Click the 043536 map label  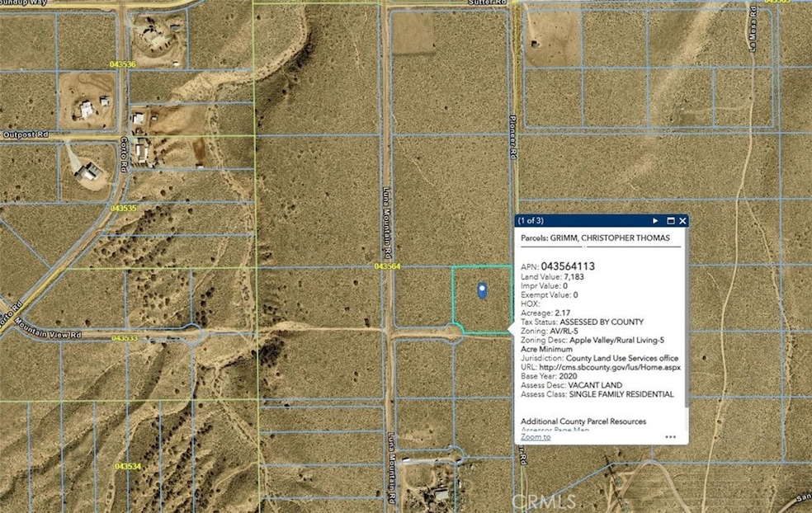tap(121, 64)
